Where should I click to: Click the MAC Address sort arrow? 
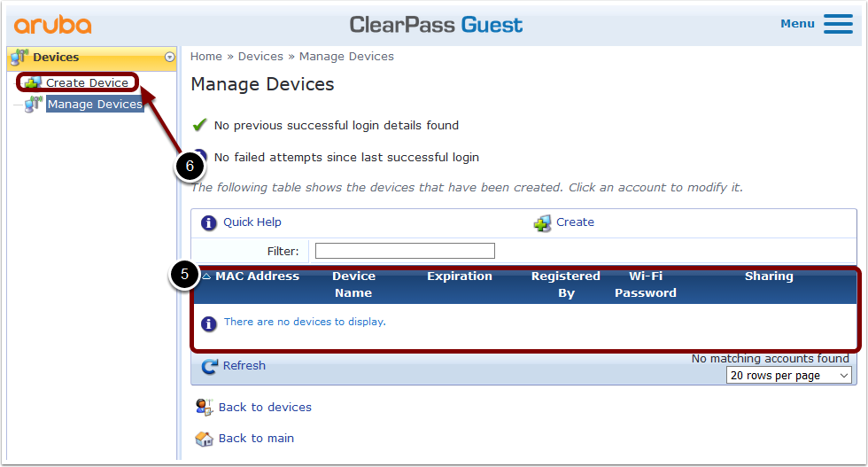(x=206, y=276)
